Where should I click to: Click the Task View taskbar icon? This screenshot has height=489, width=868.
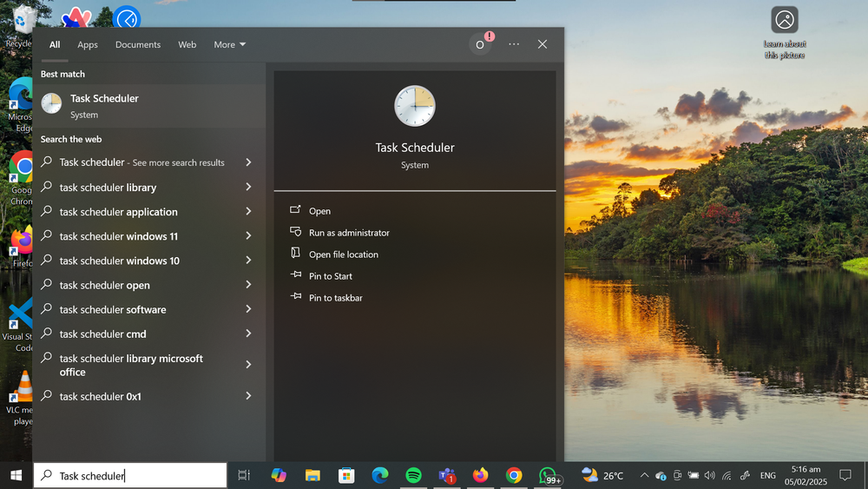[x=244, y=475]
